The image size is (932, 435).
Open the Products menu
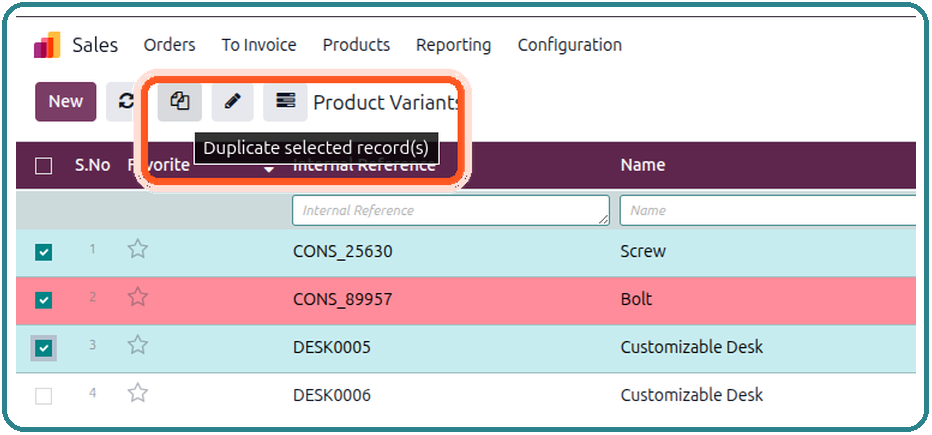click(356, 45)
